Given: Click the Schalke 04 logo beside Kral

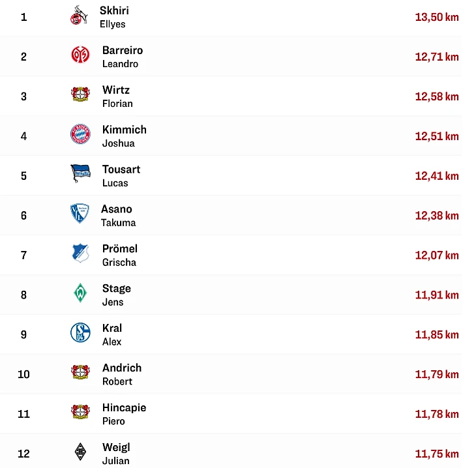Looking at the screenshot, I should [x=80, y=334].
